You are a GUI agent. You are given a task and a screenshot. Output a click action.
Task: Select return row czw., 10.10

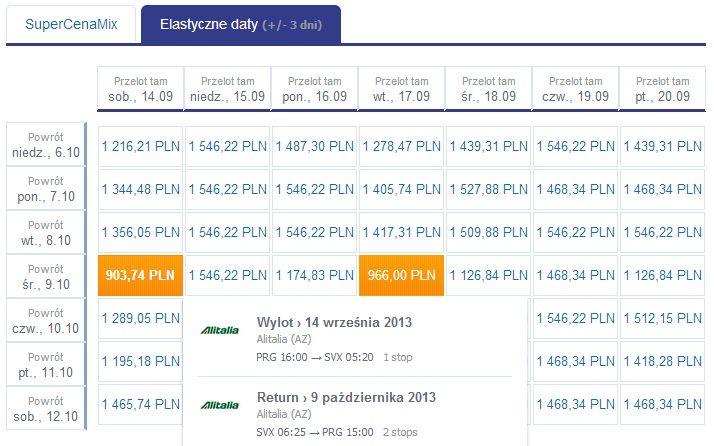tap(46, 321)
